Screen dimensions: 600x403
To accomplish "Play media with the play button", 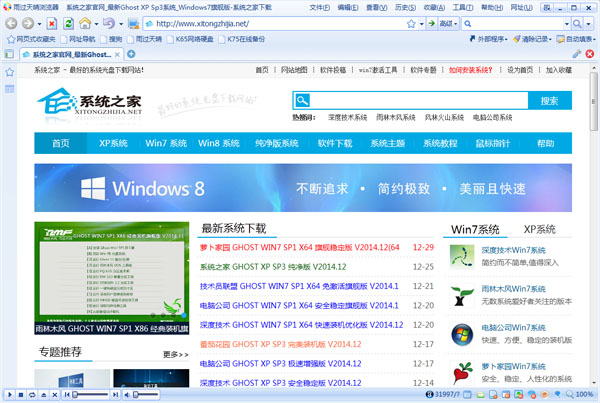I will [x=10, y=395].
